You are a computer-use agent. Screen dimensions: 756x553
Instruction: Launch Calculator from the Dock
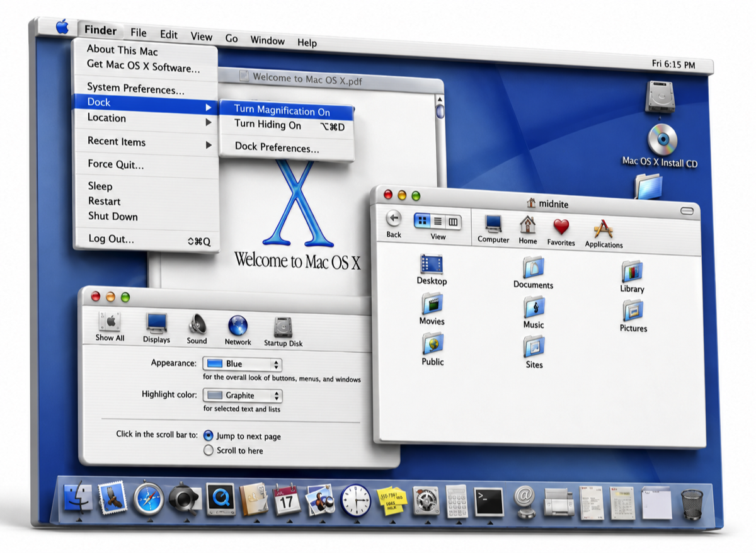pos(456,501)
